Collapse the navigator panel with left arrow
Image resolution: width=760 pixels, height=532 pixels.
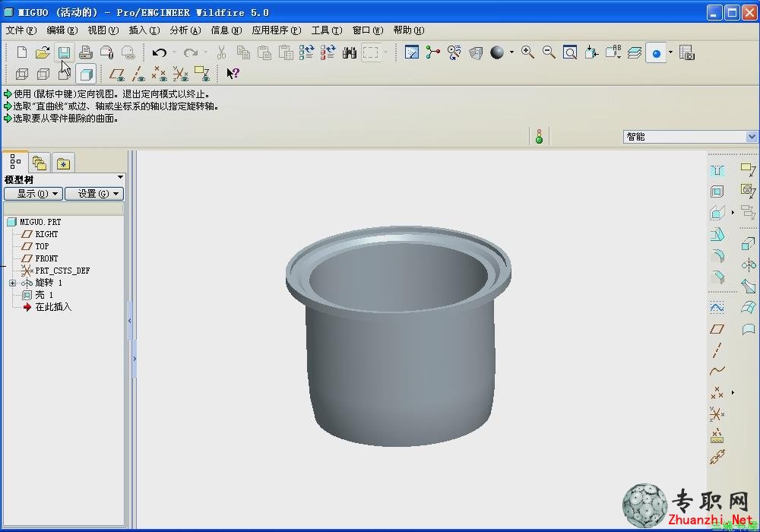click(x=130, y=321)
